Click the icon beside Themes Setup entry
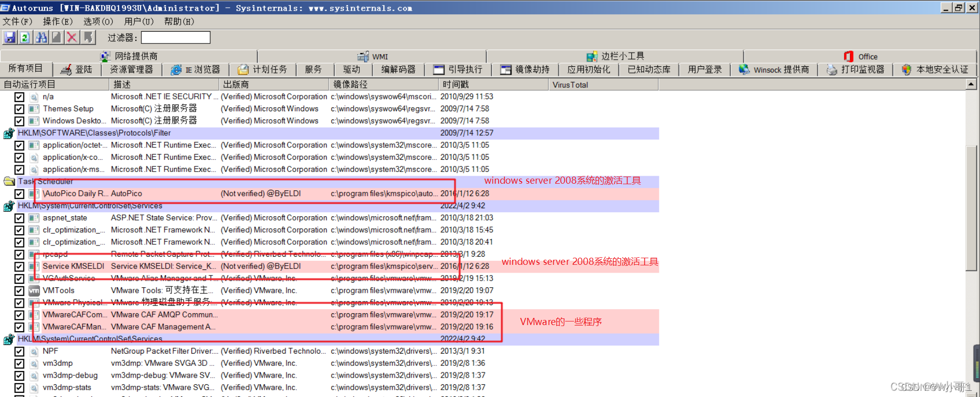Image resolution: width=980 pixels, height=397 pixels. [x=34, y=109]
